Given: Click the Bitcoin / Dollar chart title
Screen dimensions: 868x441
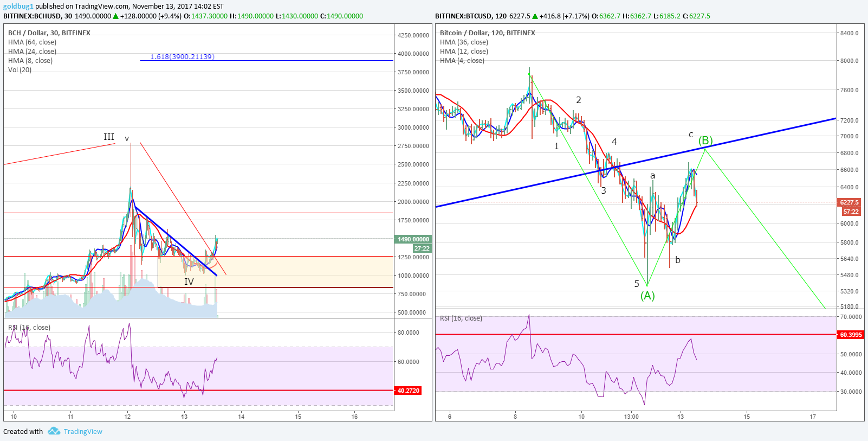Looking at the screenshot, I should click(488, 33).
